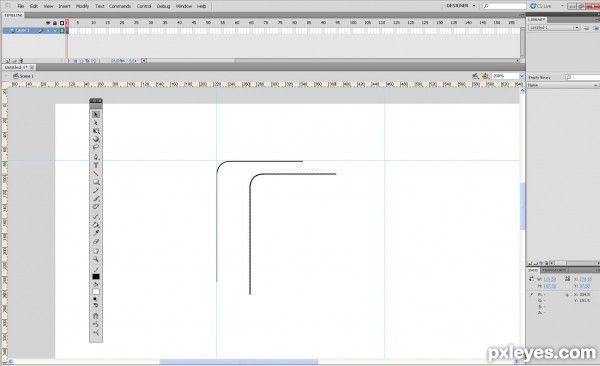Select the Text tool
Viewport: 600px width, 366px height.
[x=96, y=165]
